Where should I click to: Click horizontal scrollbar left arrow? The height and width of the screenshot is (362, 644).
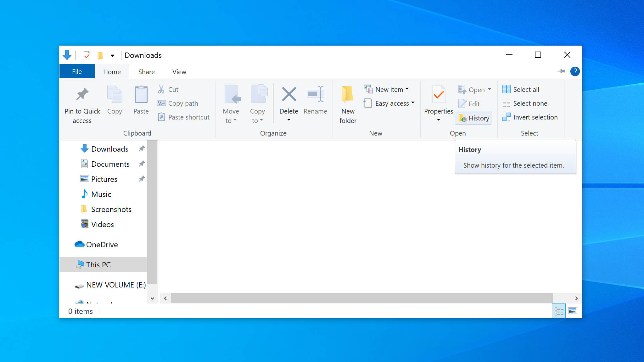tap(165, 298)
